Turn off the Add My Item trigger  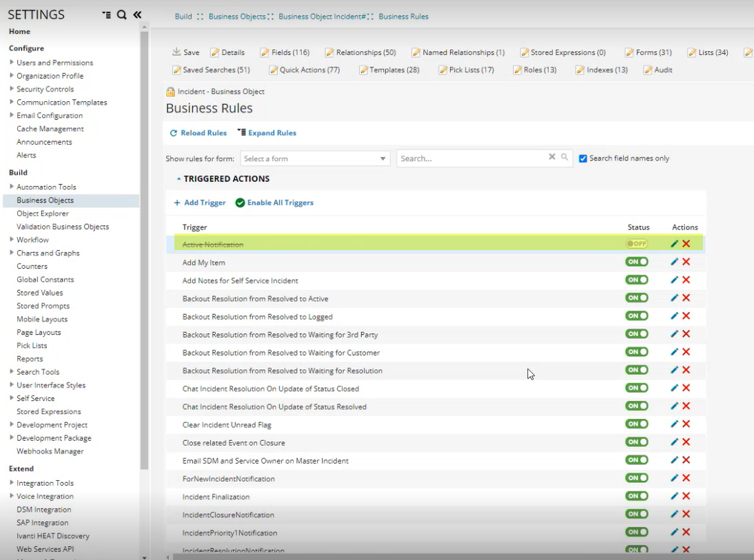(637, 262)
